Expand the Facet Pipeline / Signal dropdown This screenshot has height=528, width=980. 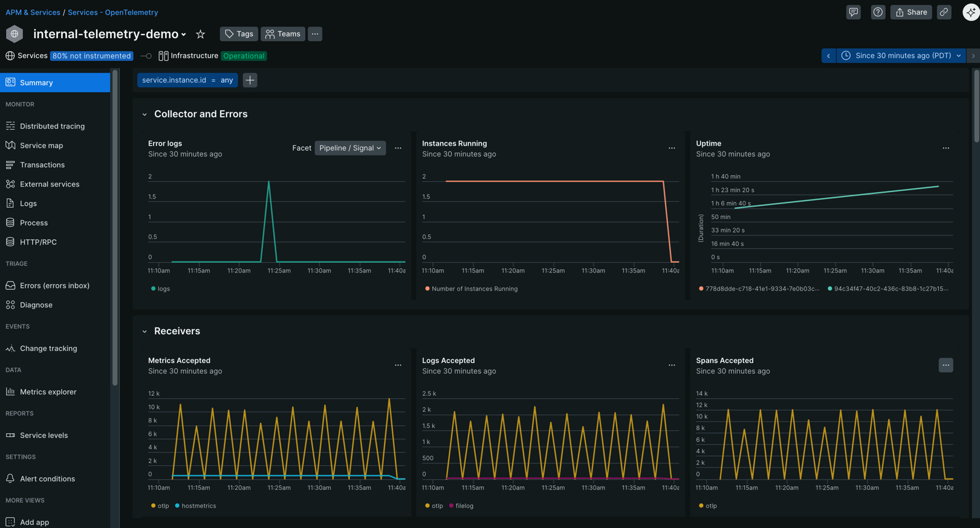pos(350,148)
